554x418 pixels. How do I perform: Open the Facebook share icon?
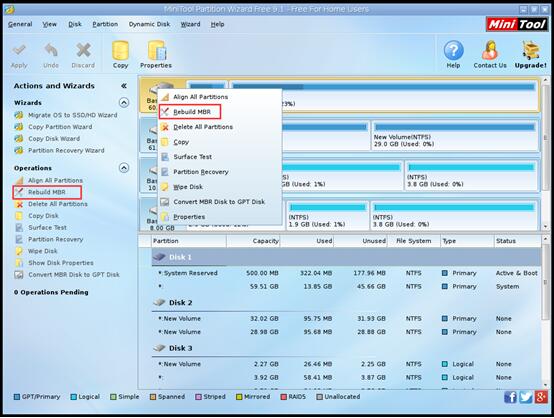510,397
